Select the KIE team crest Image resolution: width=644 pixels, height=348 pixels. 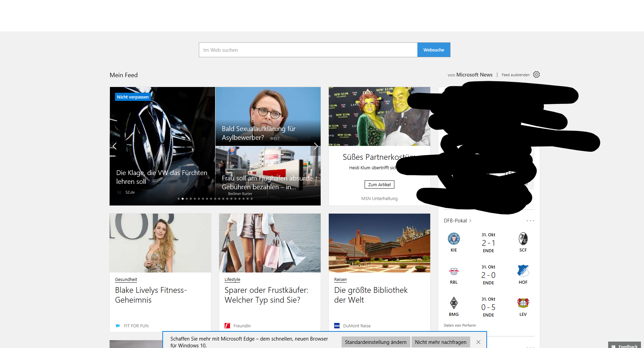coord(454,239)
